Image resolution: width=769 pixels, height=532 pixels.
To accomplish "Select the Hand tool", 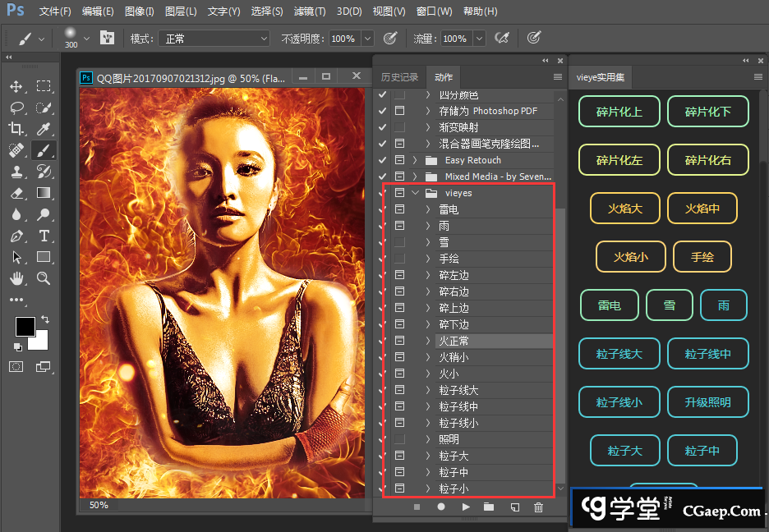I will (x=16, y=278).
